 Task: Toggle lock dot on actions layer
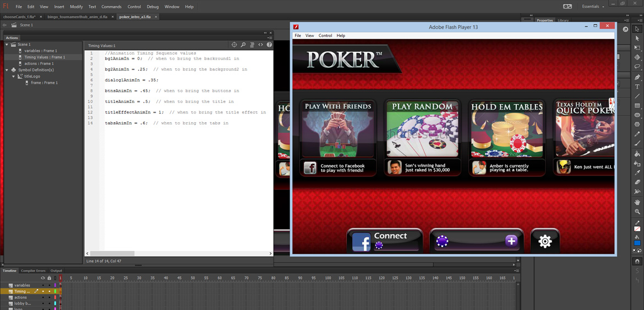click(49, 297)
